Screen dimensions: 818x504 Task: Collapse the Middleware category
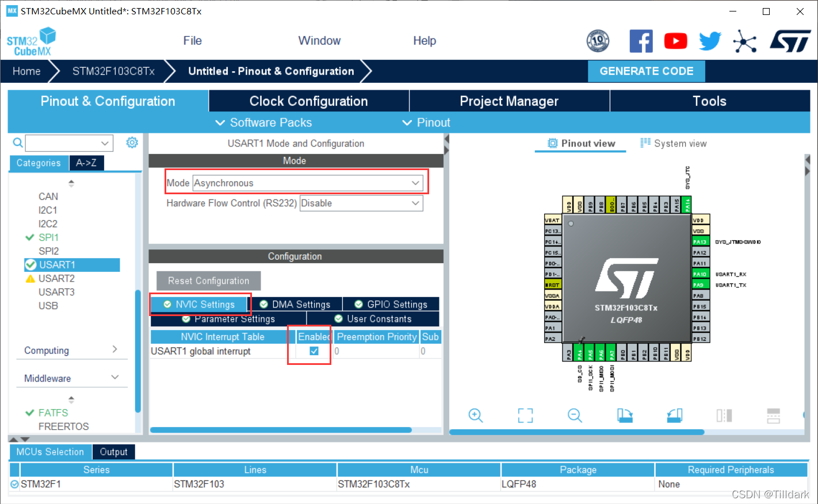(71, 378)
